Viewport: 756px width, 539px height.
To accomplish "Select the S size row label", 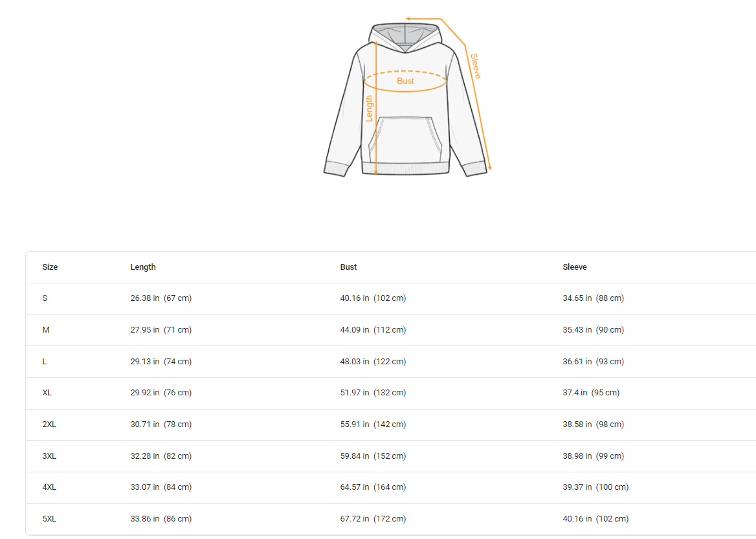I will [45, 298].
